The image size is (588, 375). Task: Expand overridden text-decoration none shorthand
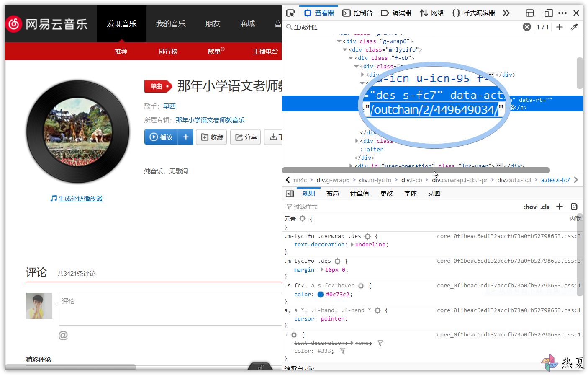(x=352, y=343)
